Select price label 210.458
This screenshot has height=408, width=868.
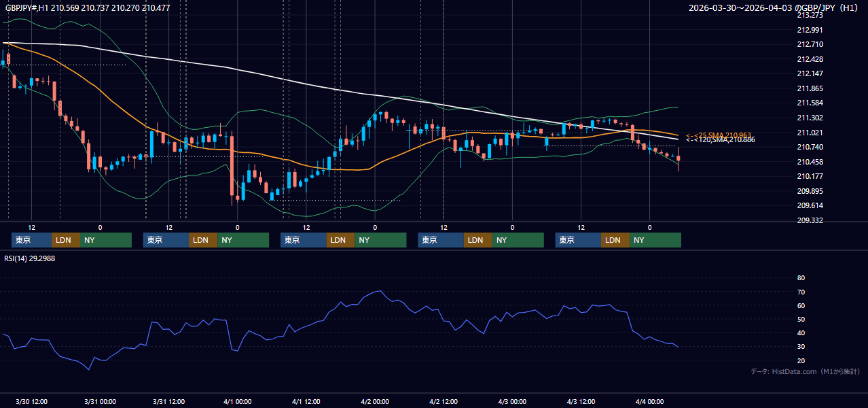810,162
